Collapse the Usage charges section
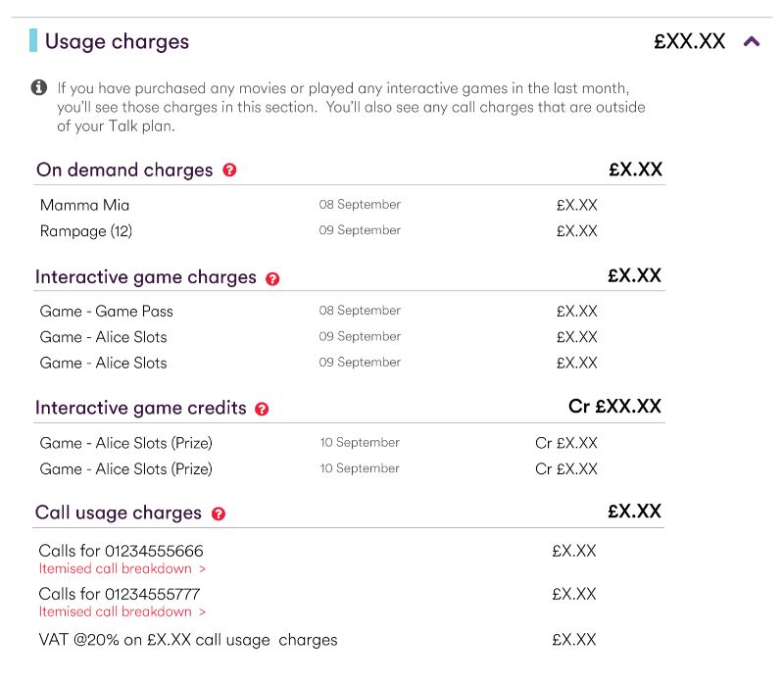The image size is (784, 684). tap(751, 42)
